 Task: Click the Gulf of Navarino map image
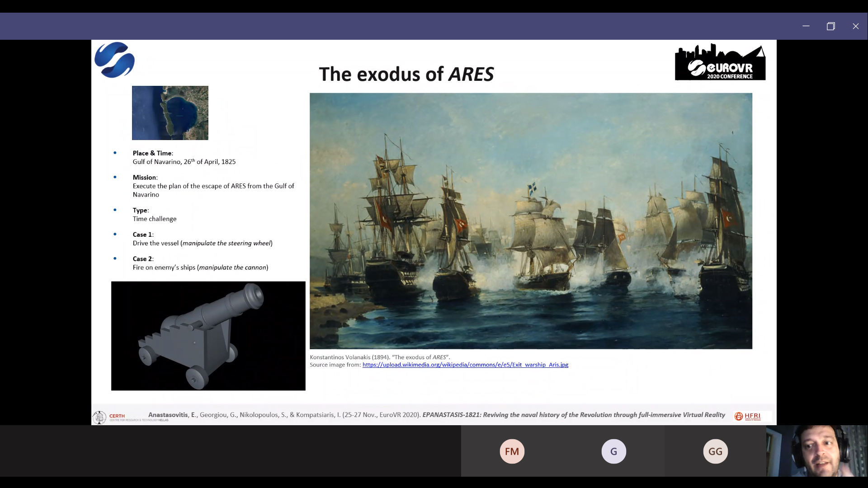(x=170, y=113)
